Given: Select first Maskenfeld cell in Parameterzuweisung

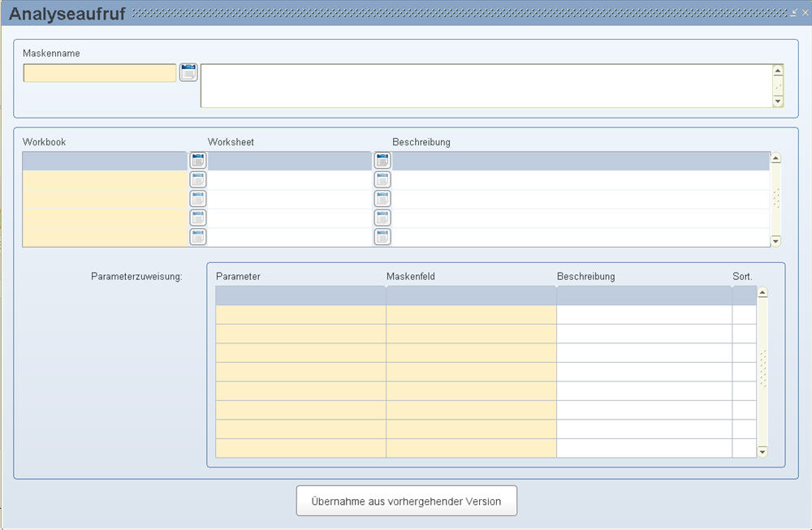Looking at the screenshot, I should [x=471, y=295].
